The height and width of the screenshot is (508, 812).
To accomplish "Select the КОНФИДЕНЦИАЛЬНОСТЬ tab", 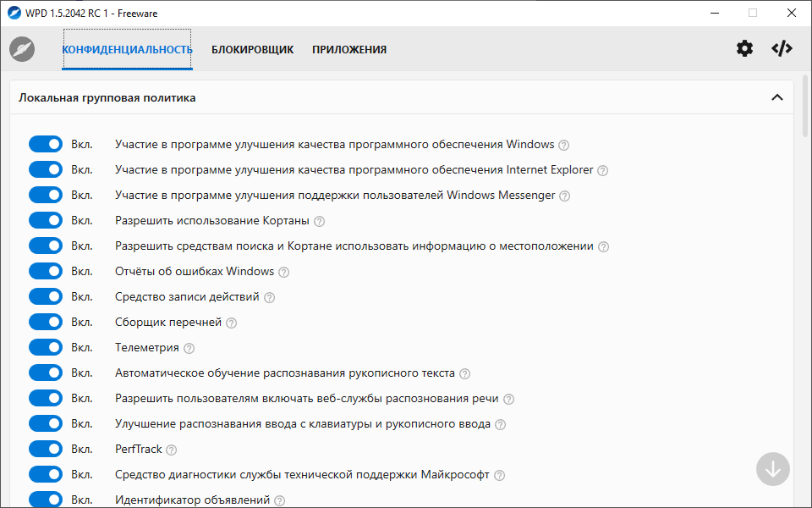I will coord(128,50).
